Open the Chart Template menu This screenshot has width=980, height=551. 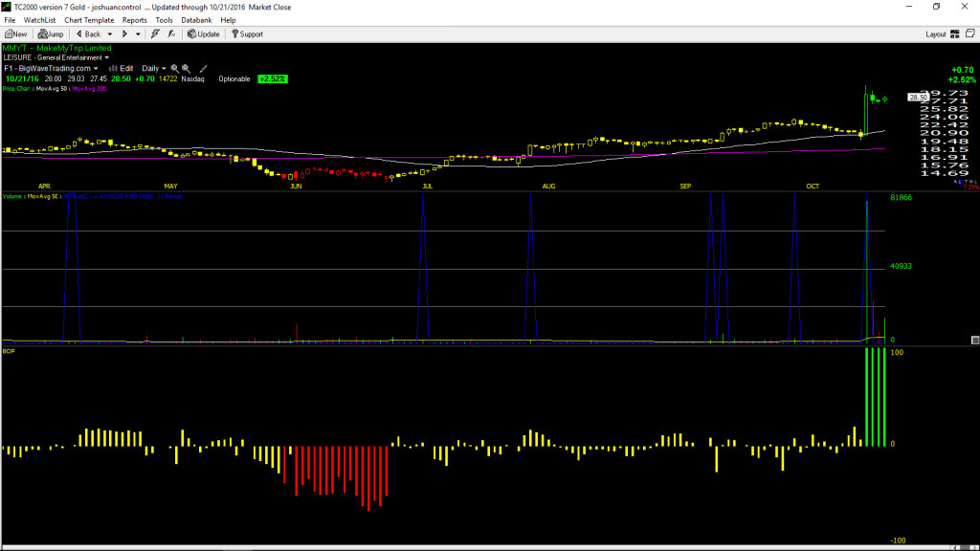tap(89, 21)
